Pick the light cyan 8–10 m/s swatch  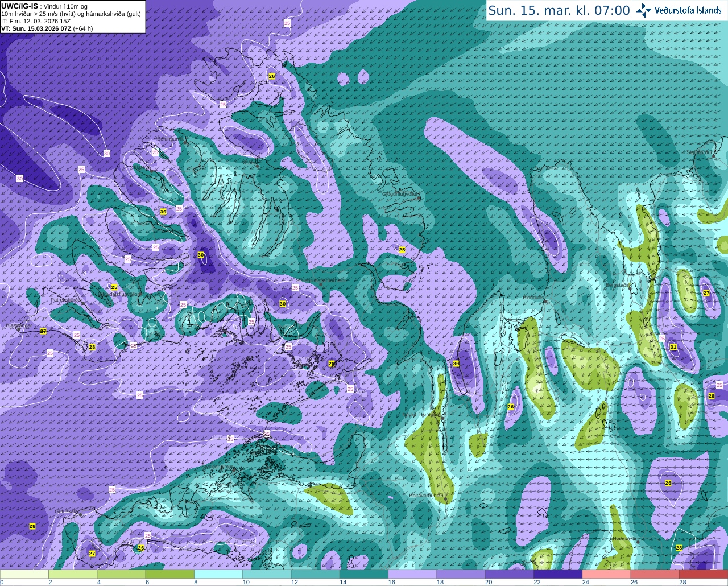tap(218, 574)
